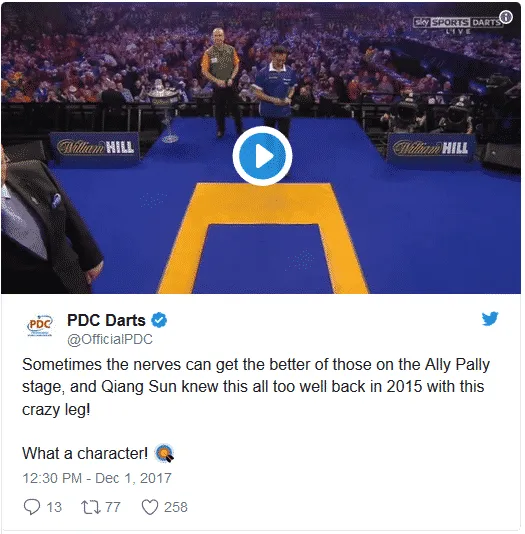Click the PDC profile avatar

(40, 325)
